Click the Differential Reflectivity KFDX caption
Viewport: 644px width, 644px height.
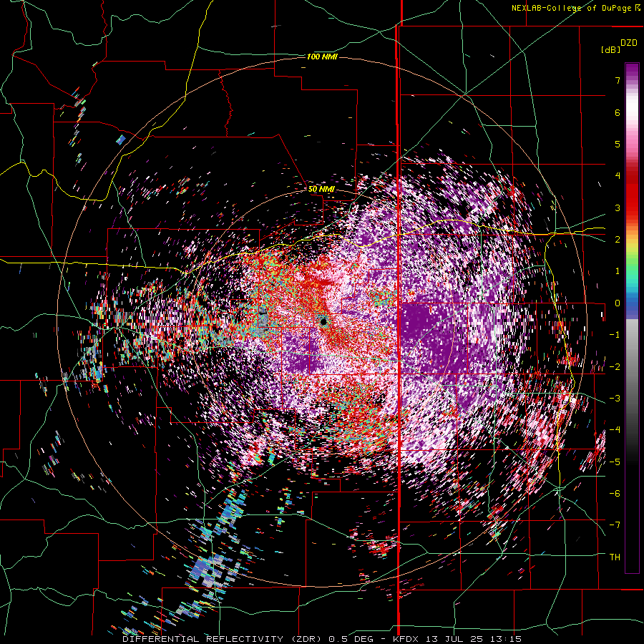point(322,639)
